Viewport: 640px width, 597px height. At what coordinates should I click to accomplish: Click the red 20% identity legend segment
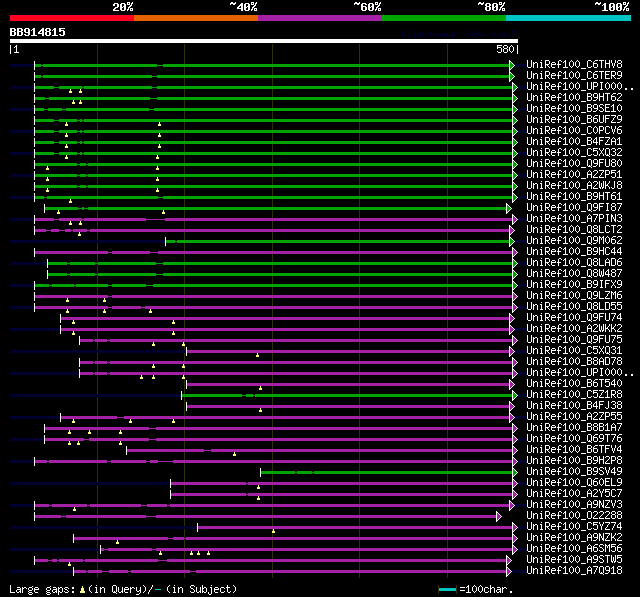[x=72, y=18]
